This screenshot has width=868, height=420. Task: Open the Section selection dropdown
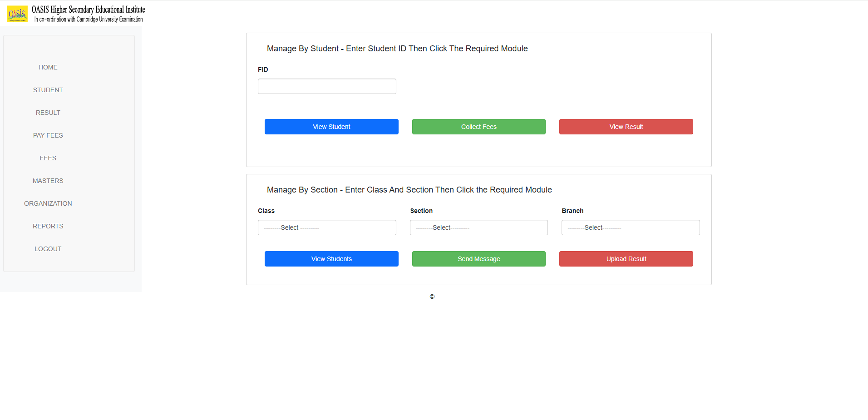478,227
